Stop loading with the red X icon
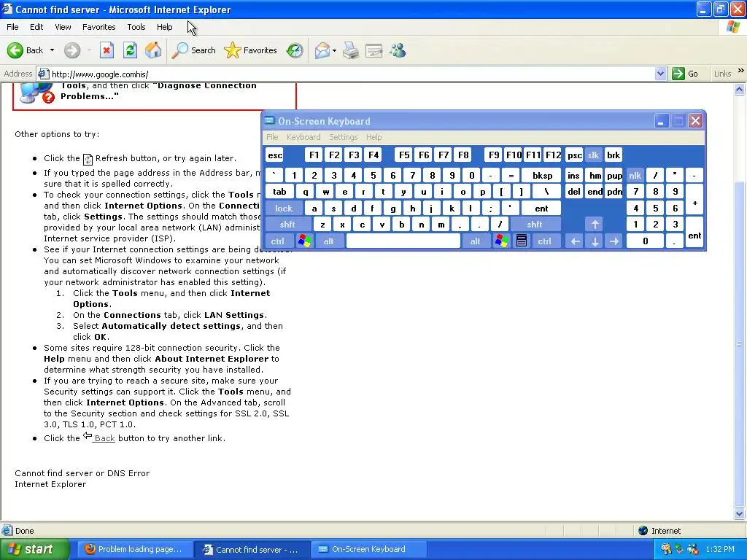 coord(107,50)
